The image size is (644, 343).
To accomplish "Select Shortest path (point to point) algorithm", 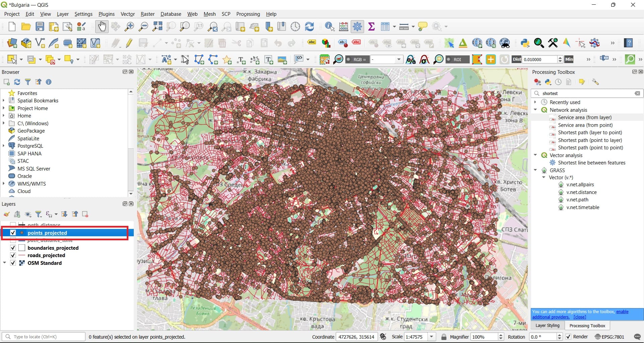I will (590, 148).
